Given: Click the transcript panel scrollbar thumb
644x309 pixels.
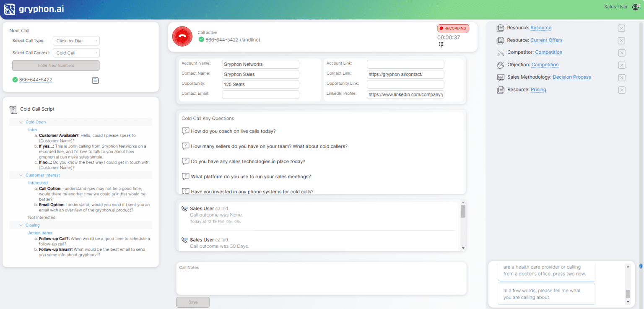Looking at the screenshot, I should [x=628, y=293].
